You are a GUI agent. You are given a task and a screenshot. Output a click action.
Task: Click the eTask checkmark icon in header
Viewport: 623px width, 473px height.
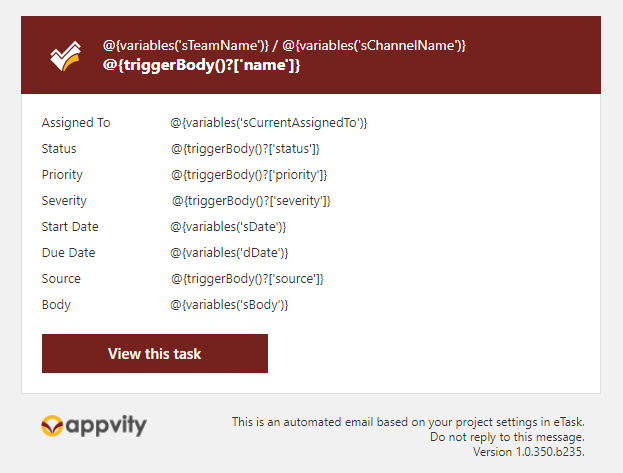pos(66,56)
